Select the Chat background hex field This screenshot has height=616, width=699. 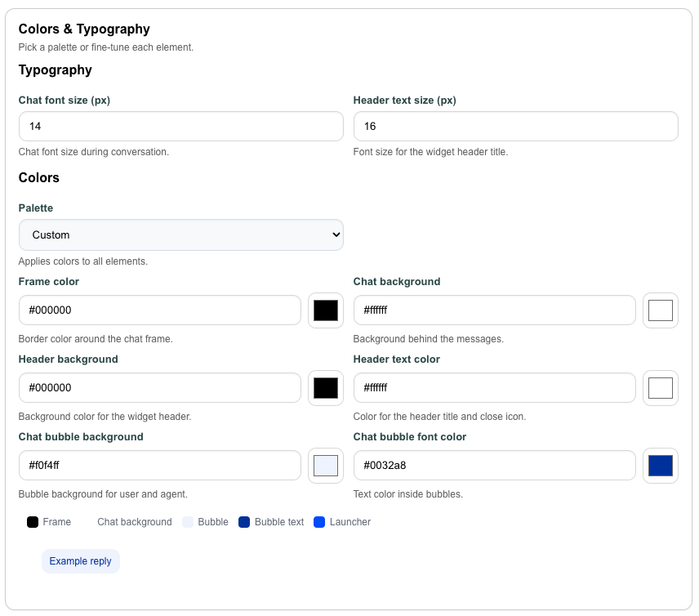pos(494,310)
